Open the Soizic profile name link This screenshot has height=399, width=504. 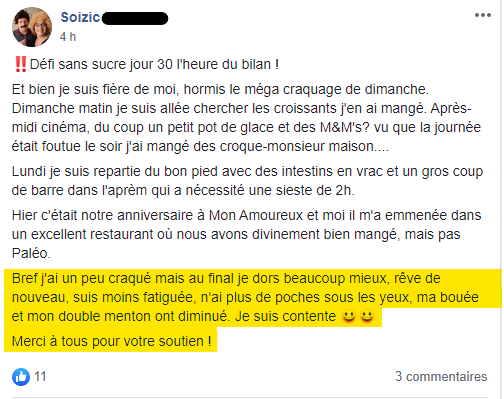(80, 17)
